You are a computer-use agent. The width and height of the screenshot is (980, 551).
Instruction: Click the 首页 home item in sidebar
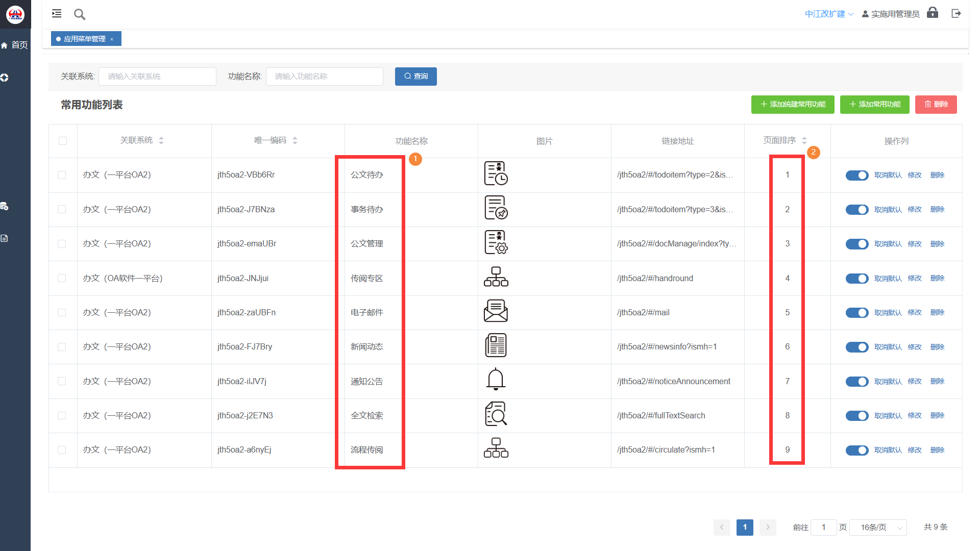point(15,45)
